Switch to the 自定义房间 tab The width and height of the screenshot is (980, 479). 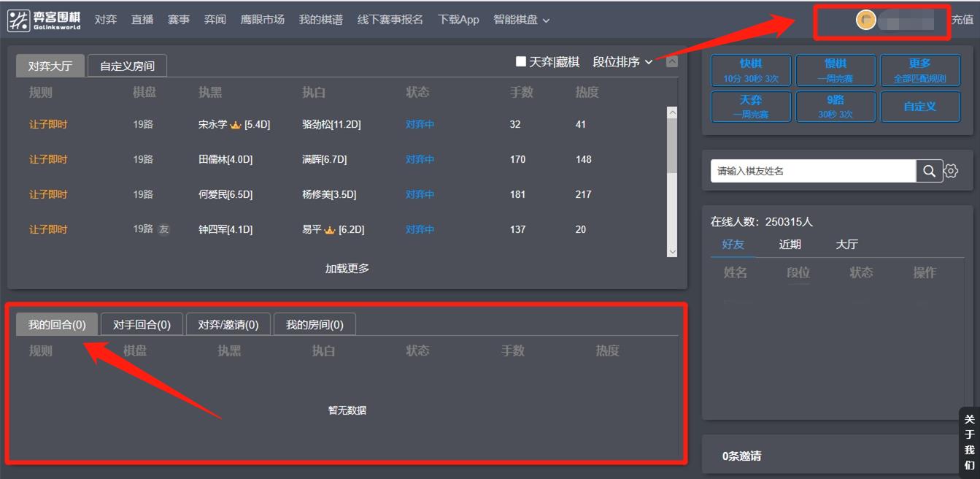(127, 66)
